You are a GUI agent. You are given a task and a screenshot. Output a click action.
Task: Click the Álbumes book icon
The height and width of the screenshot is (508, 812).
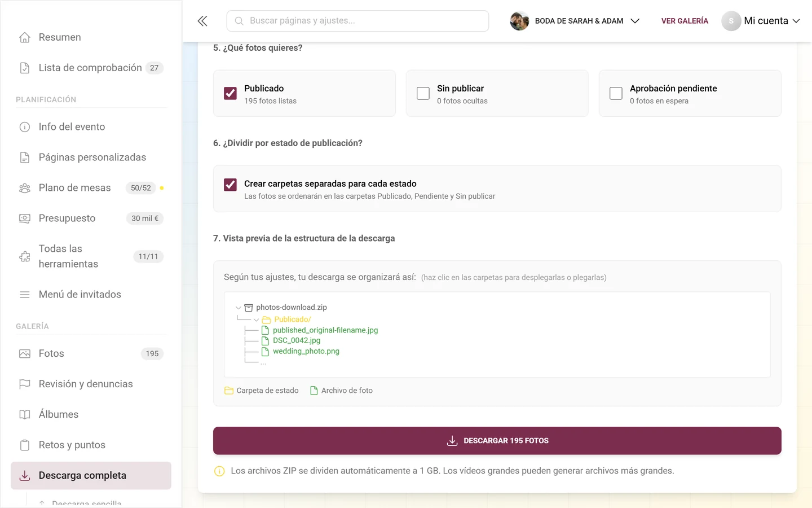[x=25, y=415]
